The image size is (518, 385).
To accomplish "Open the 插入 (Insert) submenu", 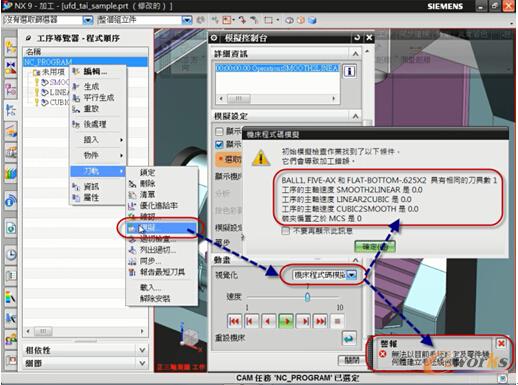I will click(x=98, y=140).
